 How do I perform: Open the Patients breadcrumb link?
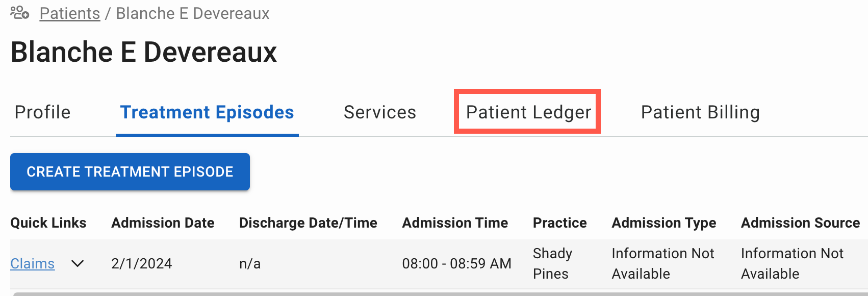69,13
